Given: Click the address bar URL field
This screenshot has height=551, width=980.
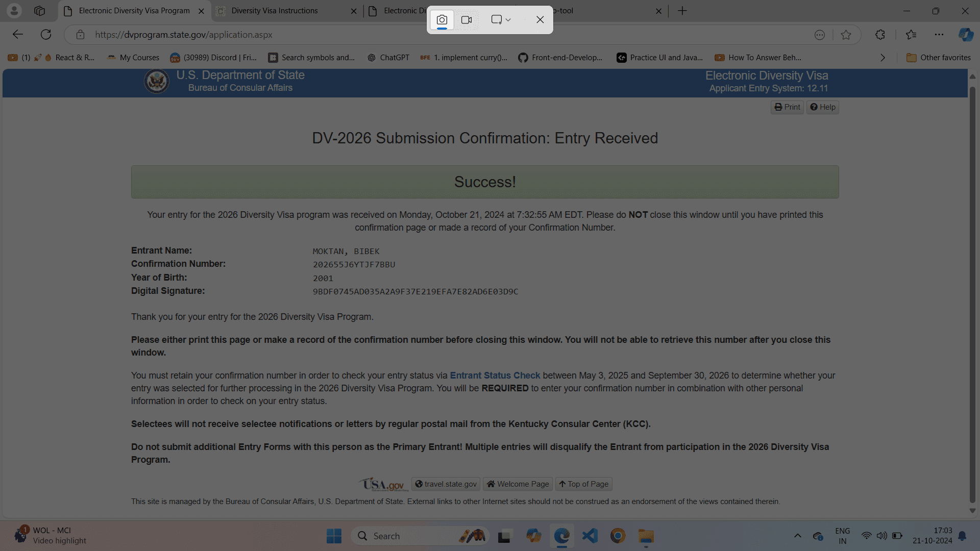Looking at the screenshot, I should pyautogui.click(x=439, y=35).
